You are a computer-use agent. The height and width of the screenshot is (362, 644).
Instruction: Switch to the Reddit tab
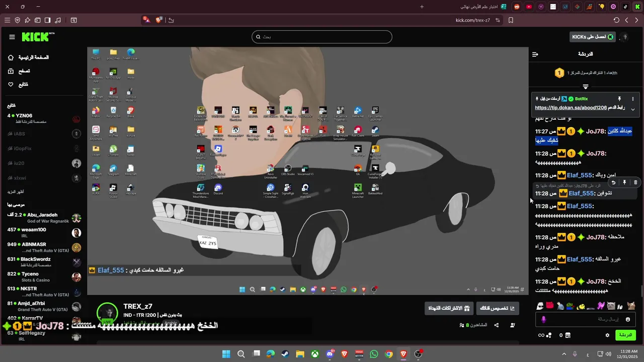517,7
